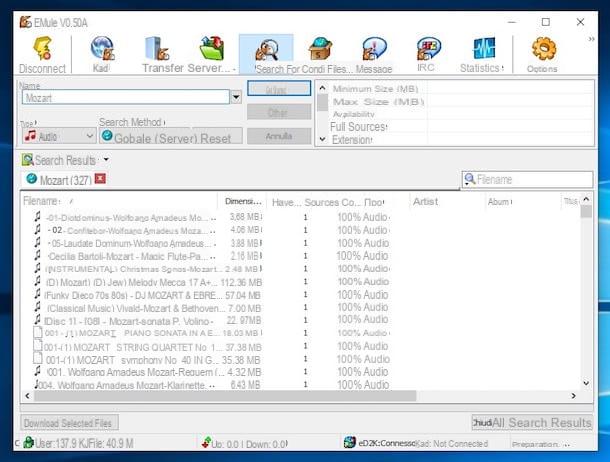Open the Options gear icon
Screen dimensions: 610x462
(543, 49)
